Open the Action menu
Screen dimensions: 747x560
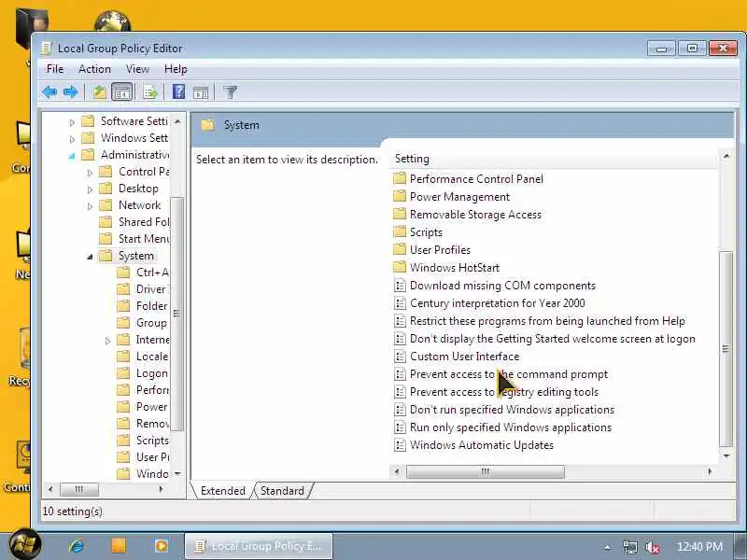[x=95, y=69]
